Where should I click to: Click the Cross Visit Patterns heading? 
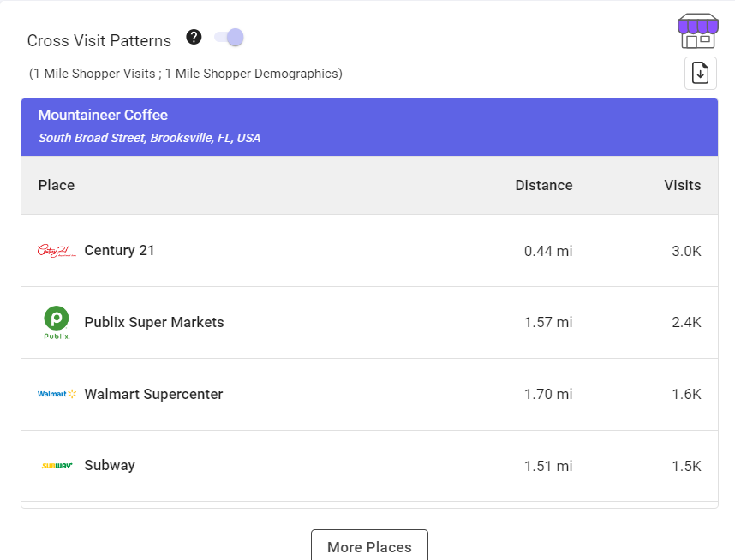tap(99, 40)
